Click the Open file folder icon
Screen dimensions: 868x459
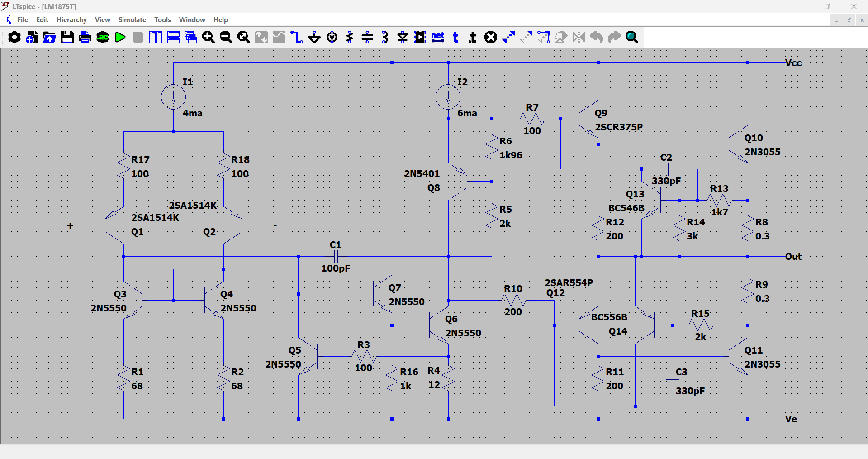click(50, 37)
